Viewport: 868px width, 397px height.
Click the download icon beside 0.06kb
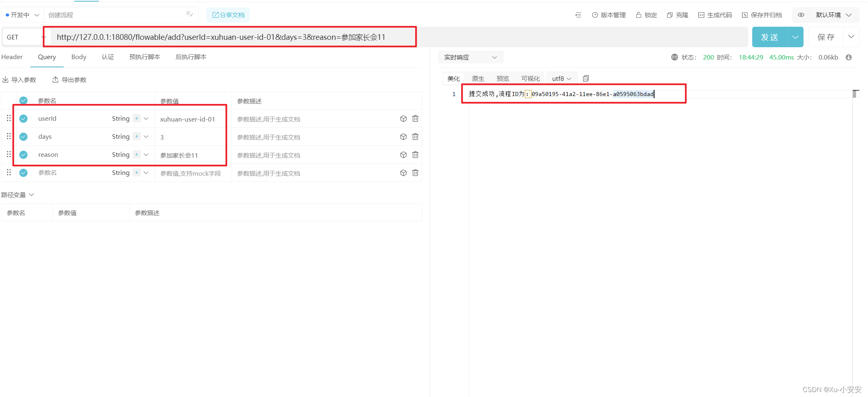pyautogui.click(x=849, y=57)
